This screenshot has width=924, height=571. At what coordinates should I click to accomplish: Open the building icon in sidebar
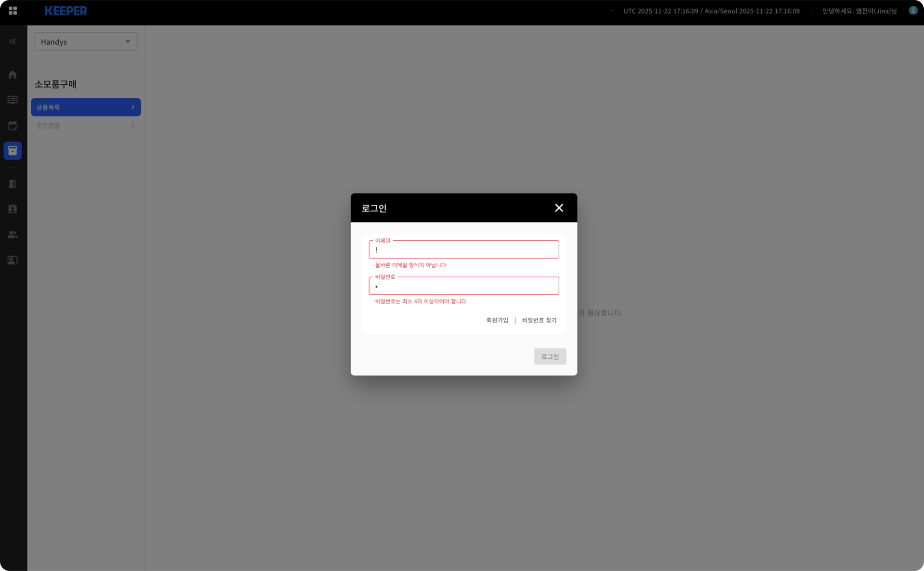pos(13,183)
